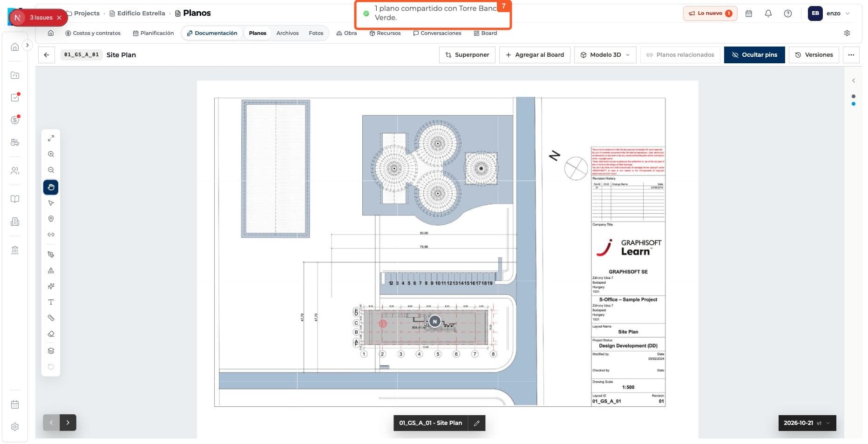Select the hand pan tool
The width and height of the screenshot is (868, 444).
point(51,187)
